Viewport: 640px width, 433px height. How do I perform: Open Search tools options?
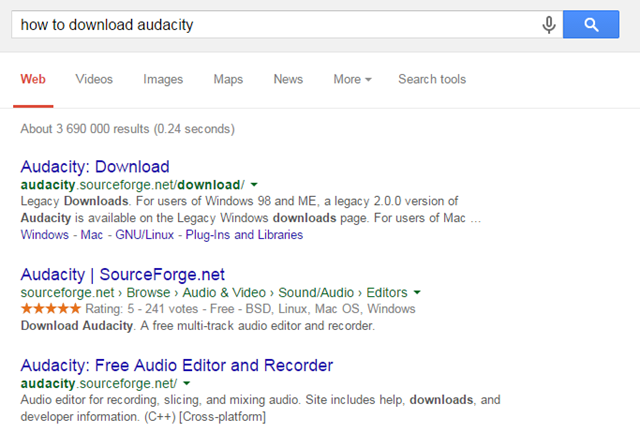coord(432,79)
